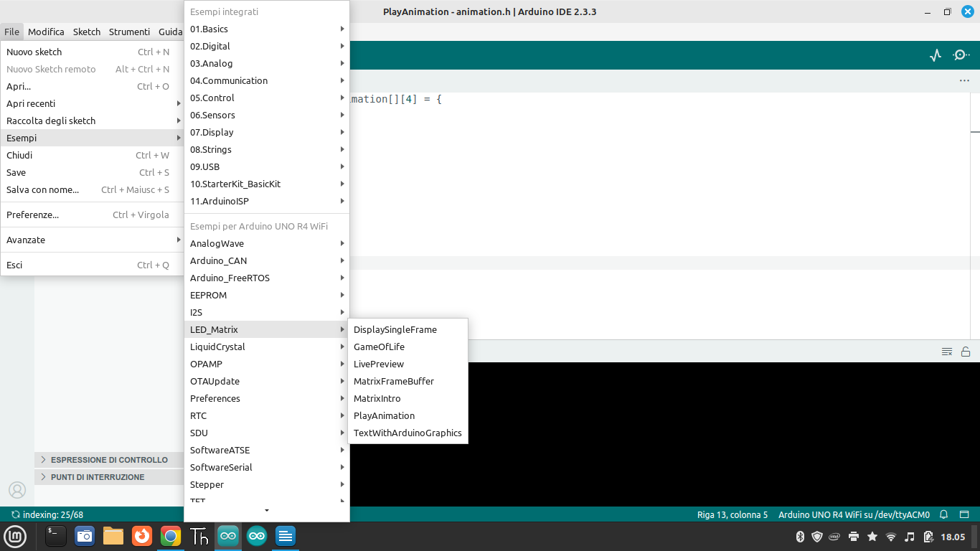This screenshot has height=551, width=980.
Task: Open the battery power tray icon
Action: pos(928,537)
